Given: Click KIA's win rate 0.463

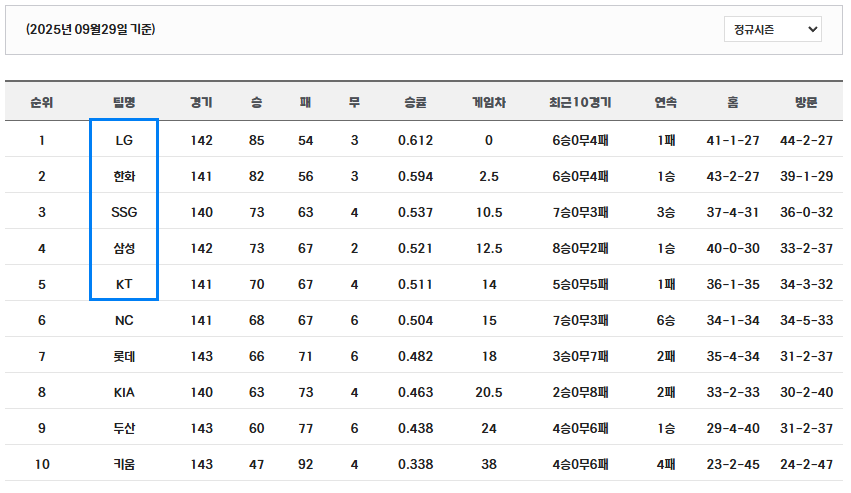Looking at the screenshot, I should click(415, 393).
